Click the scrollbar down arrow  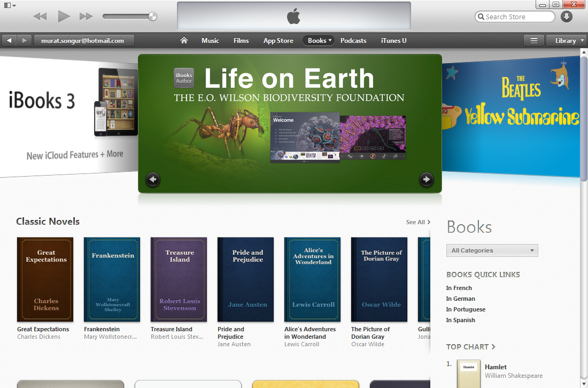click(584, 384)
